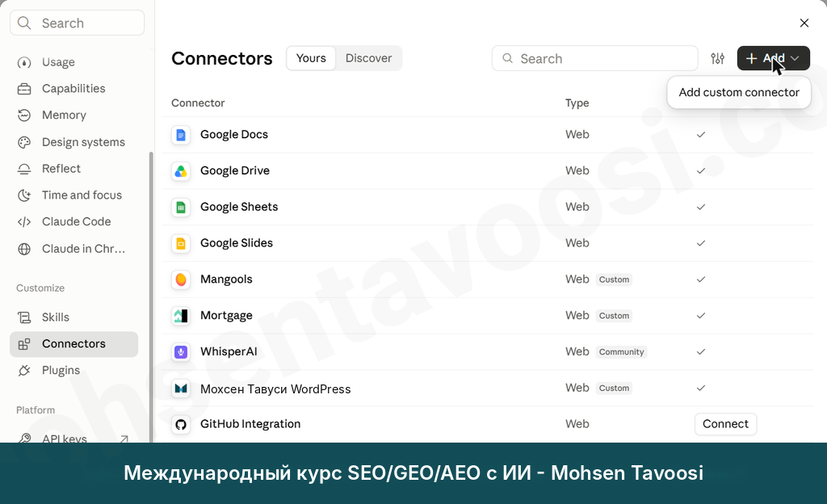Click the Claude Code brackets icon

point(24,222)
